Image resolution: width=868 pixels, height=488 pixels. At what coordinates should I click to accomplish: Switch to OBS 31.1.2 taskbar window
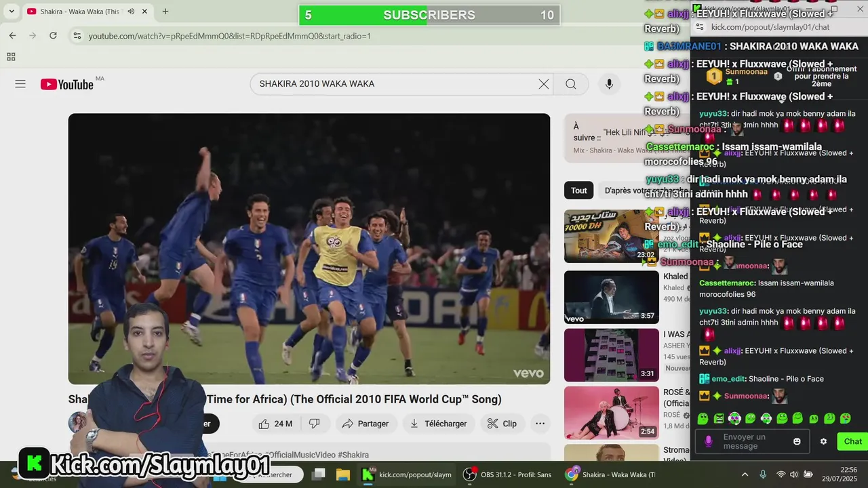click(507, 474)
